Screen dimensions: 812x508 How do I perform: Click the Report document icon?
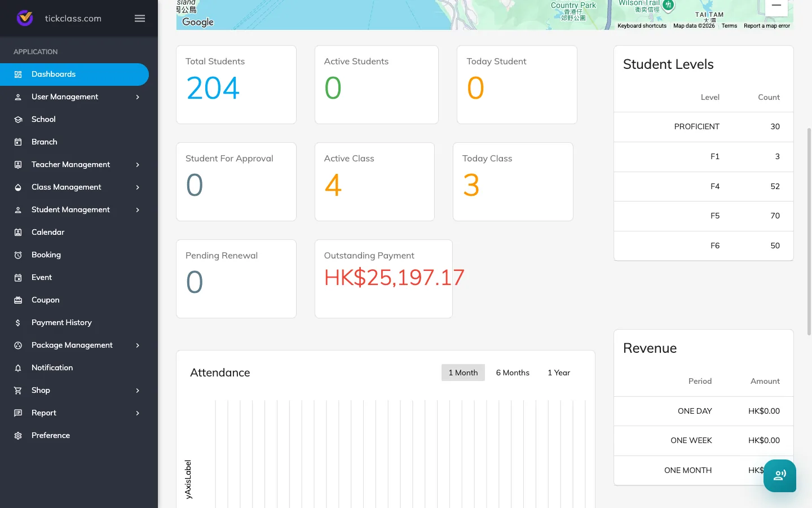pos(18,413)
